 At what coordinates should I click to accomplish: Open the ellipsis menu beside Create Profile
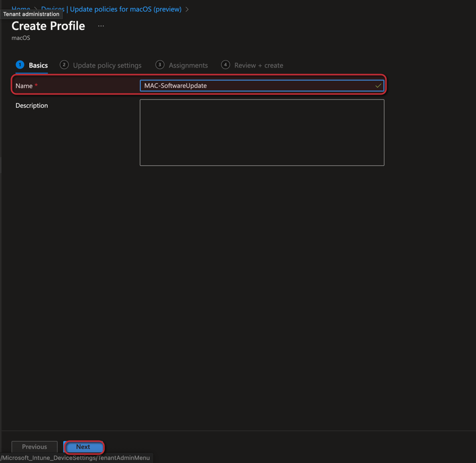pyautogui.click(x=101, y=26)
